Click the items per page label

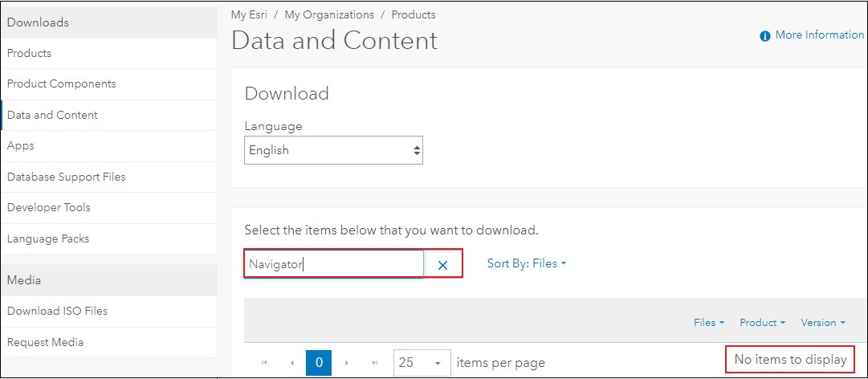tap(501, 363)
